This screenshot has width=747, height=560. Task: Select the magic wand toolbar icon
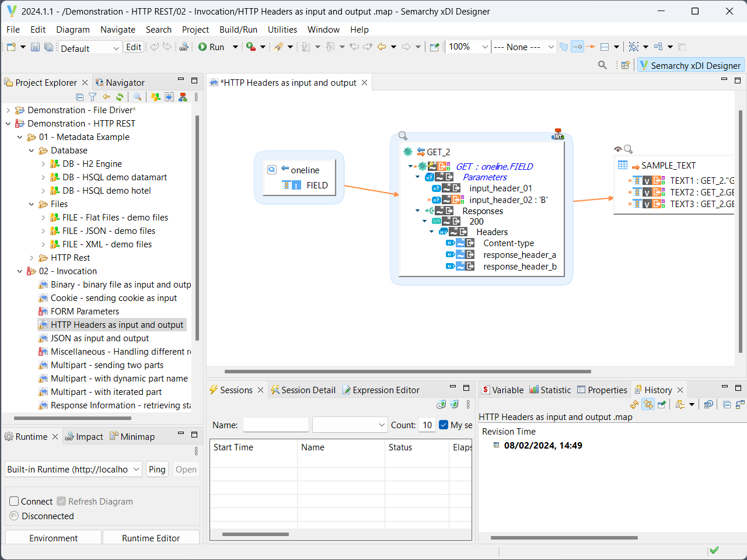point(280,47)
